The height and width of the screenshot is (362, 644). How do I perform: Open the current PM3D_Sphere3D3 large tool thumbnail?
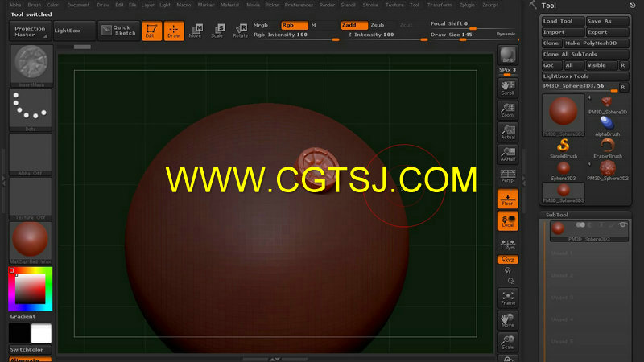pos(563,115)
